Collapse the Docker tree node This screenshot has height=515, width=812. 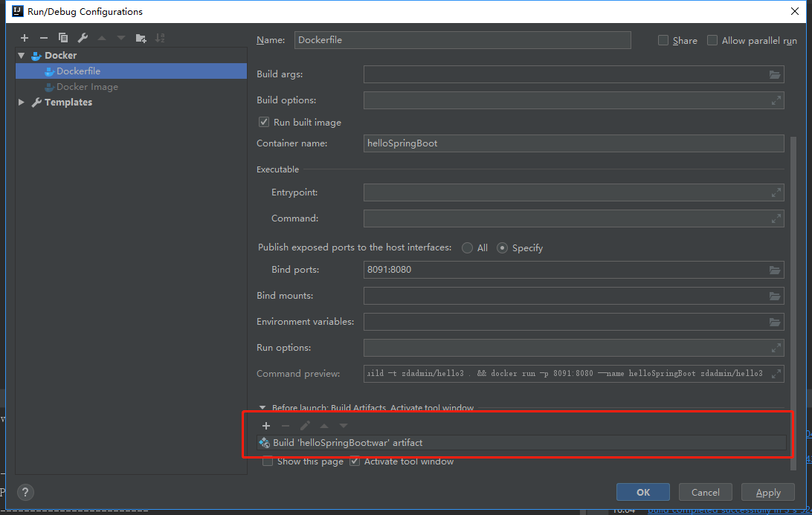pyautogui.click(x=22, y=56)
